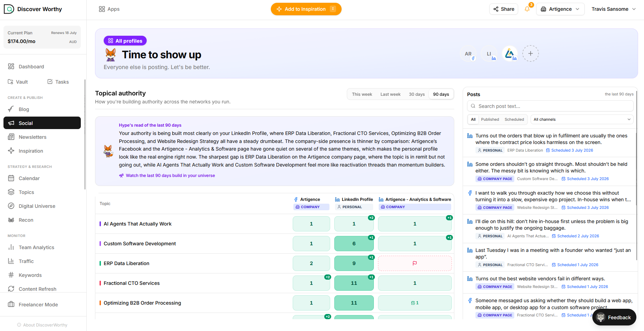The height and width of the screenshot is (331, 644).
Task: Filter posts to Published only
Action: pyautogui.click(x=490, y=119)
